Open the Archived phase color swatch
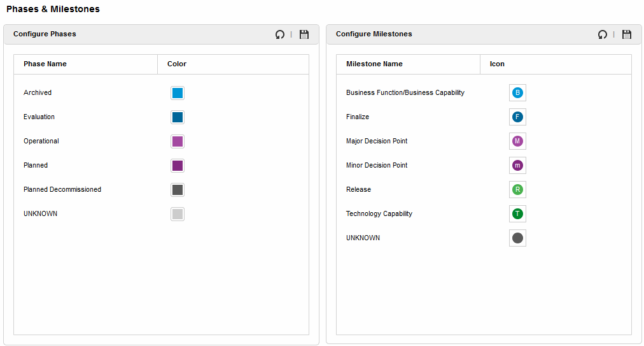This screenshot has height=346, width=644. click(x=178, y=93)
